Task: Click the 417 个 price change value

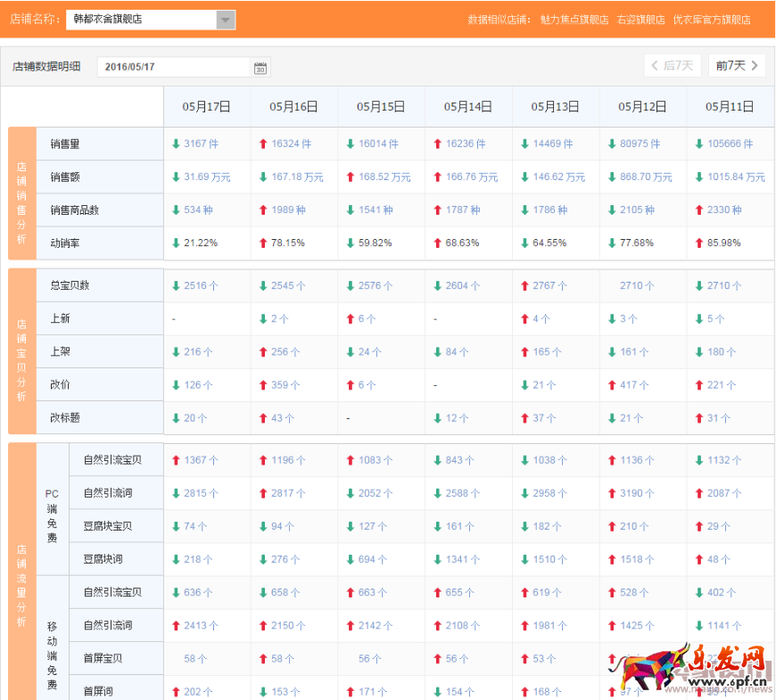Action: (x=634, y=385)
